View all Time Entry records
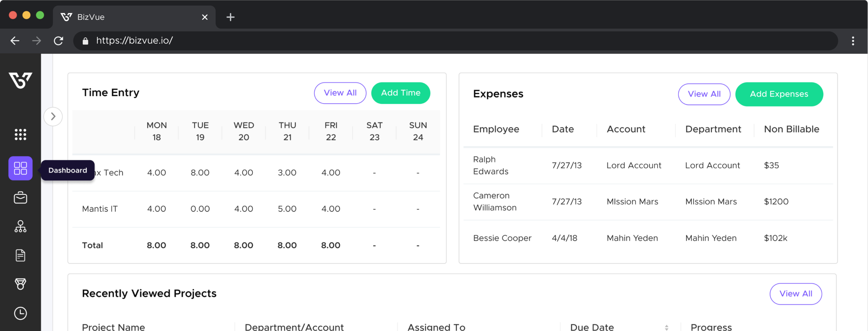The image size is (868, 331). 340,93
